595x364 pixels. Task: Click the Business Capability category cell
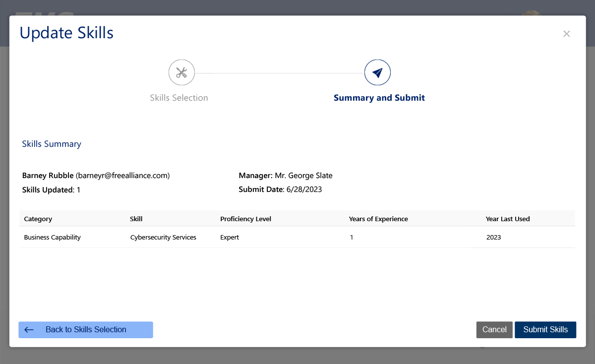52,238
